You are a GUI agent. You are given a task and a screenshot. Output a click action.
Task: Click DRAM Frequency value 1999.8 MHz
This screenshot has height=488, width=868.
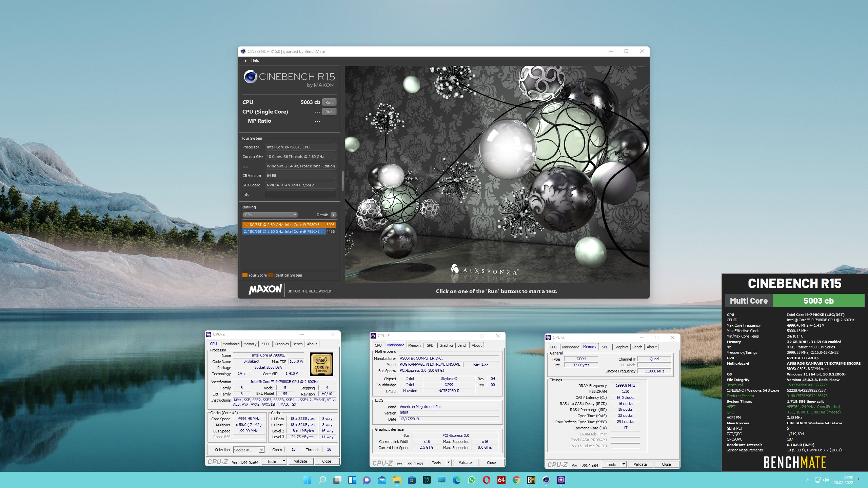click(625, 386)
